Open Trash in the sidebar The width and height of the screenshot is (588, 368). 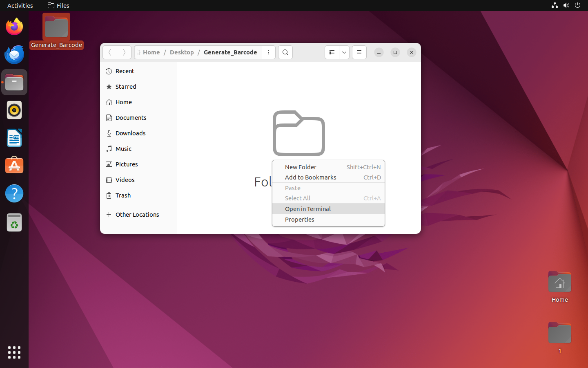point(123,195)
